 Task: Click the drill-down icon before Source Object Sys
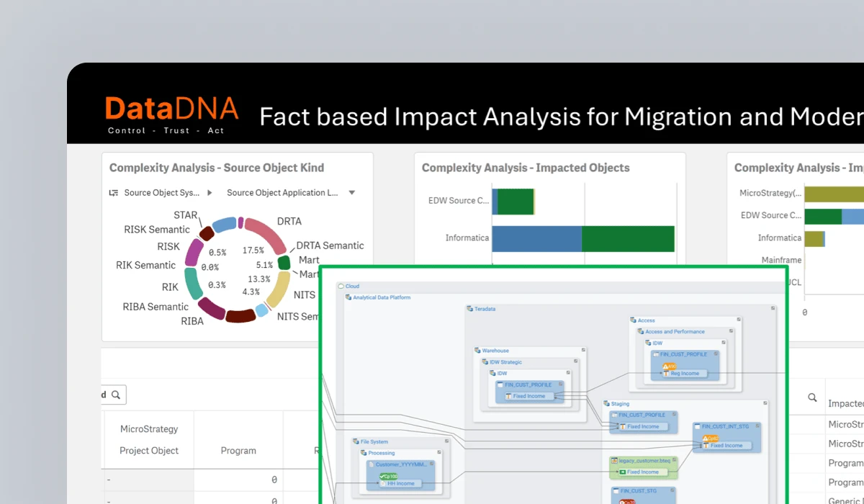point(114,193)
